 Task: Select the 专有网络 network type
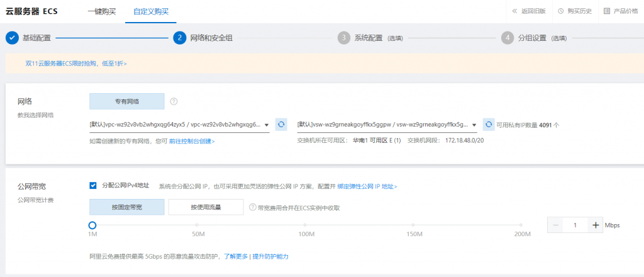[127, 101]
